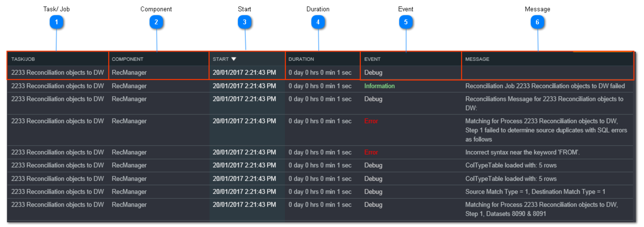Click duration in the incorrect syntax row

tap(320, 152)
